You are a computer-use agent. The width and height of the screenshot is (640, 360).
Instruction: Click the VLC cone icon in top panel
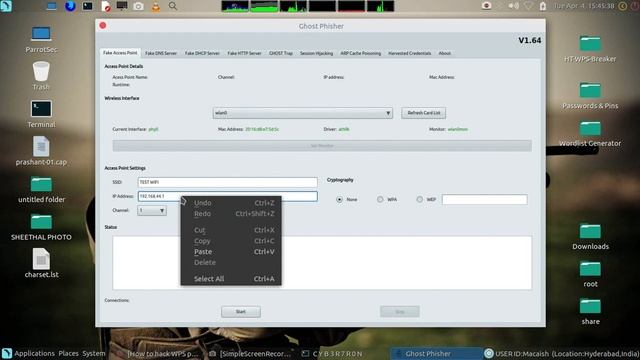tap(156, 6)
